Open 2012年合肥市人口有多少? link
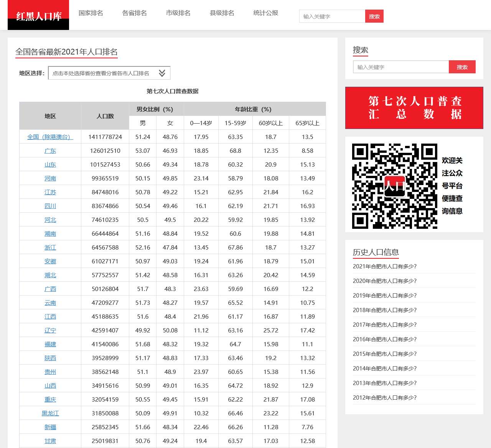This screenshot has width=491, height=448. (385, 398)
